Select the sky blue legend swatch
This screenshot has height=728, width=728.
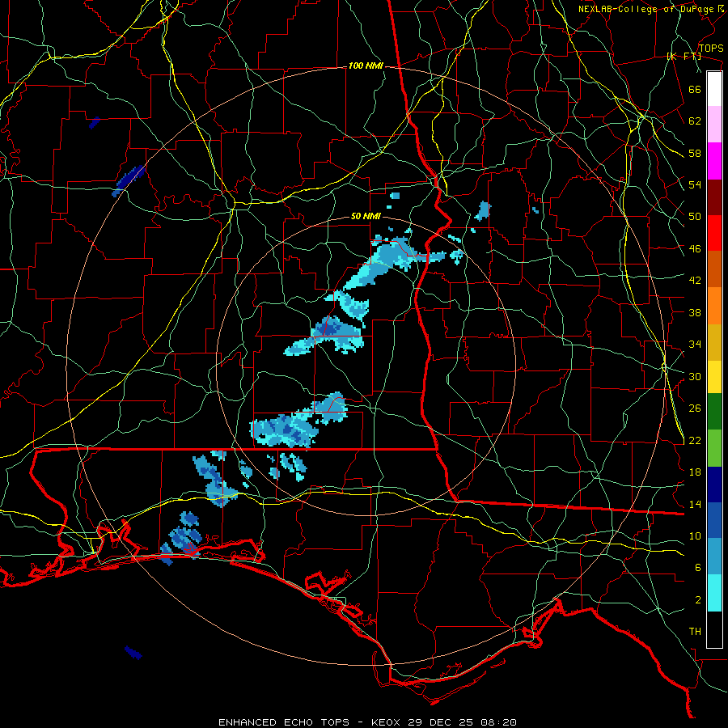[x=714, y=557]
